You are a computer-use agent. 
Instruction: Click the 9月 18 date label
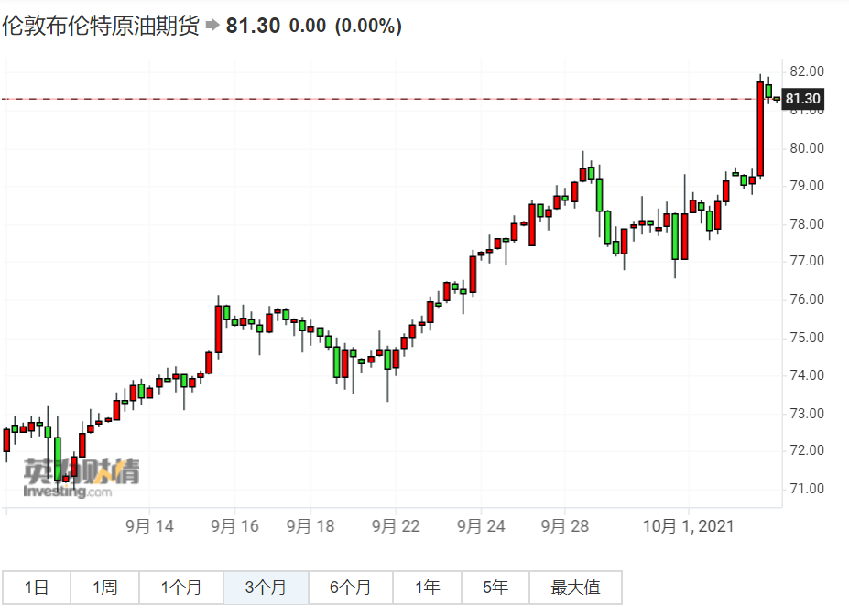click(310, 526)
